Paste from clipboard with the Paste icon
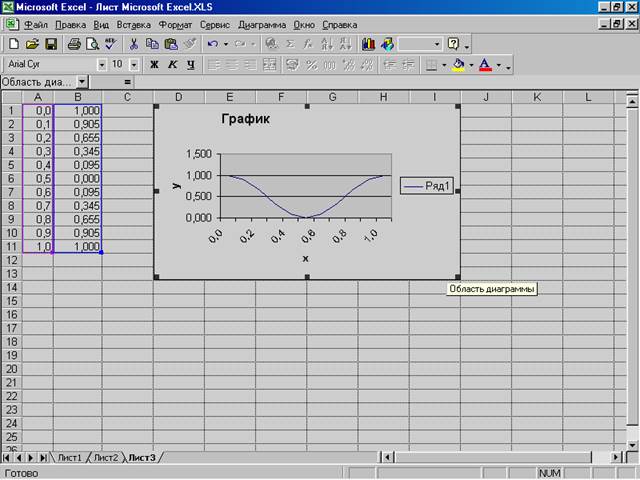 coord(171,44)
